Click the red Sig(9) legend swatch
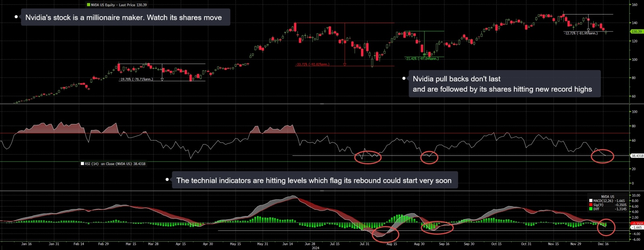Viewport: 644px width, 250px height. [591, 205]
